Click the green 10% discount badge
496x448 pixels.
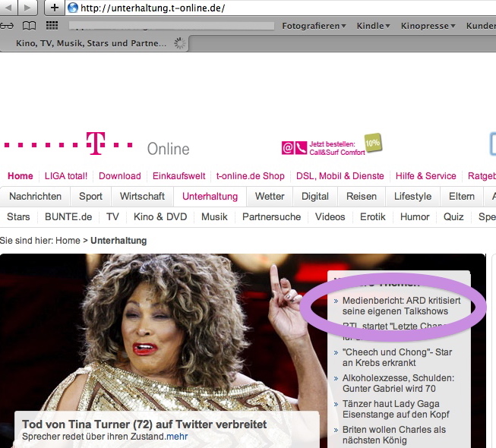point(373,143)
